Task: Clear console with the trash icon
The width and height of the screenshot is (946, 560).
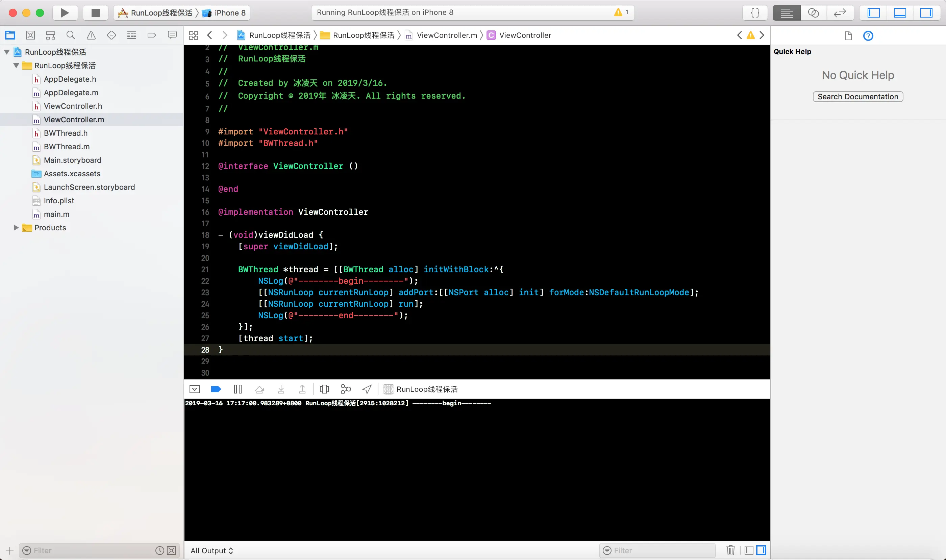Action: pos(730,550)
